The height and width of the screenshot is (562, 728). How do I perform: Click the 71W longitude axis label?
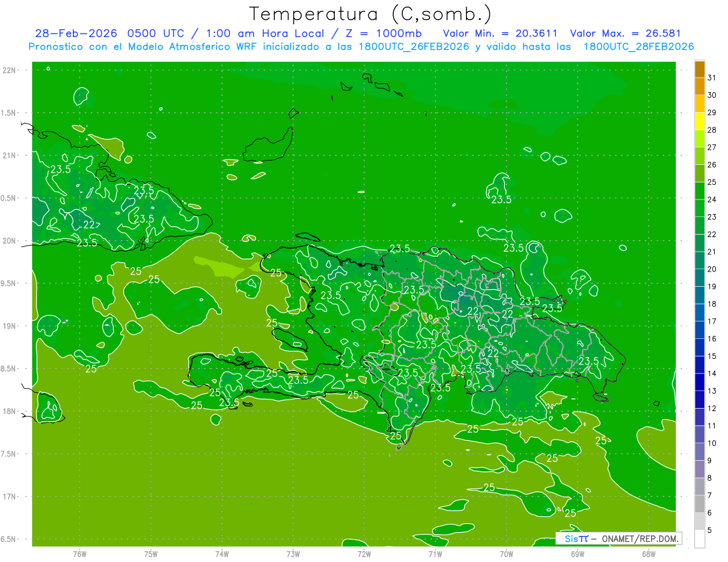[x=435, y=554]
